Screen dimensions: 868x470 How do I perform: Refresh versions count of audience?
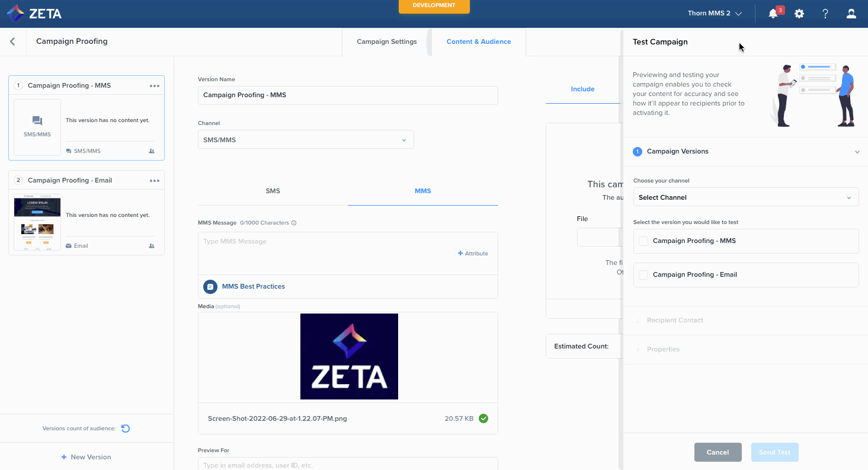click(126, 429)
